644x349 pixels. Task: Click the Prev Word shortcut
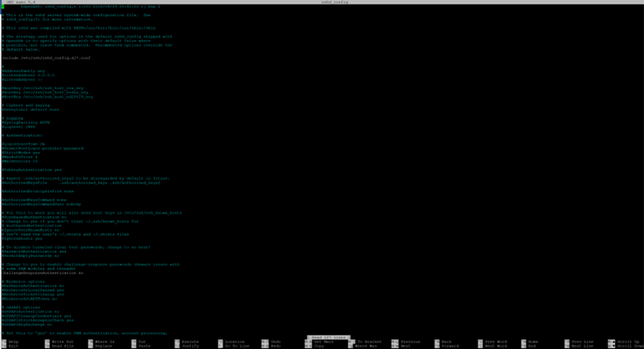point(495,341)
